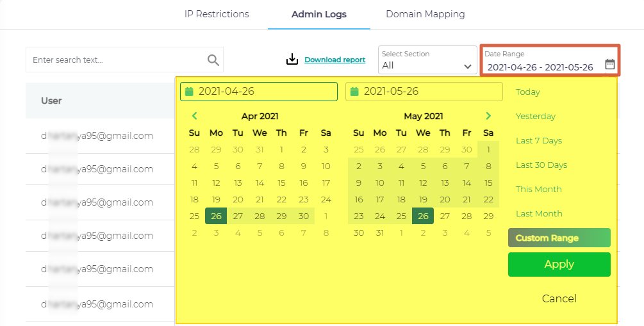This screenshot has width=644, height=326.
Task: Click calendar icon in start date field
Action: pyautogui.click(x=189, y=92)
